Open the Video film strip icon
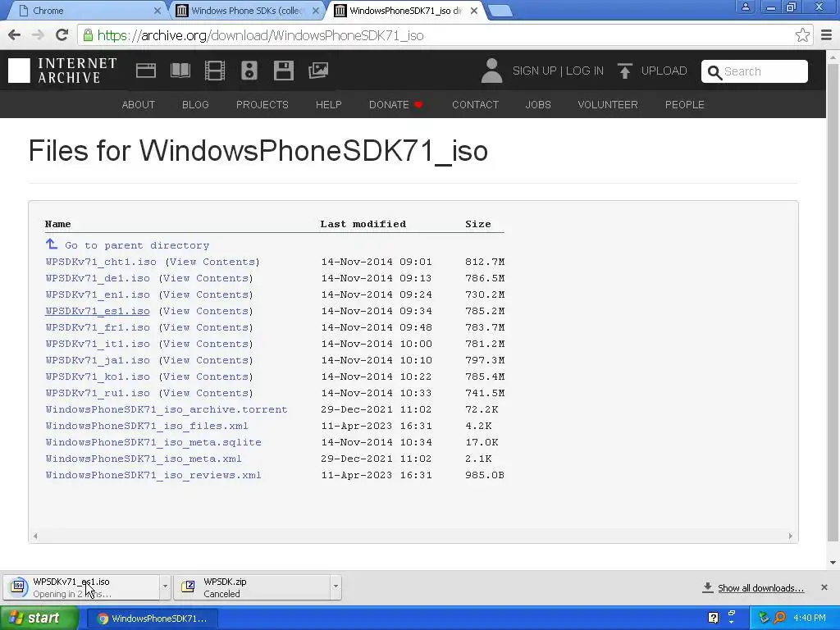Screen dimensions: 840x630 pyautogui.click(x=215, y=71)
